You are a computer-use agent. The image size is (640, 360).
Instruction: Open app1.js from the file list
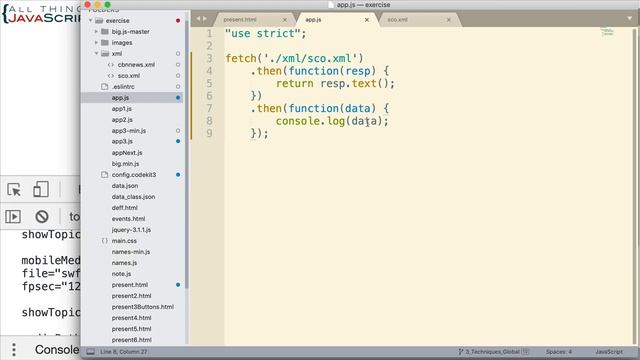(122, 109)
